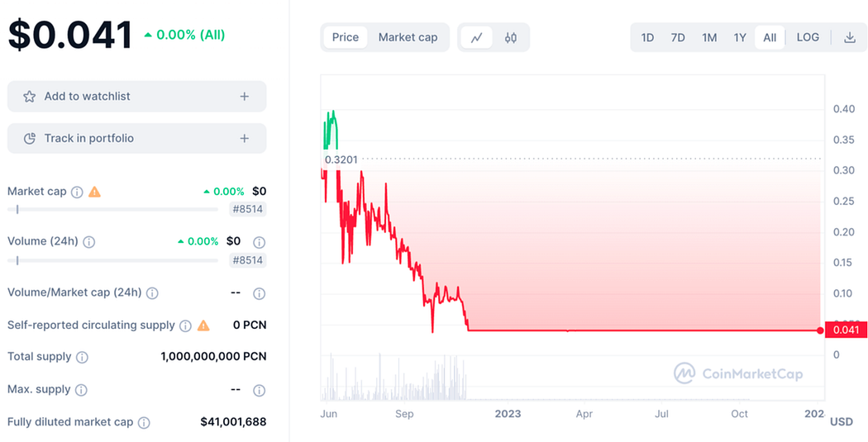
Task: Toggle the LOG scale option
Action: click(808, 37)
